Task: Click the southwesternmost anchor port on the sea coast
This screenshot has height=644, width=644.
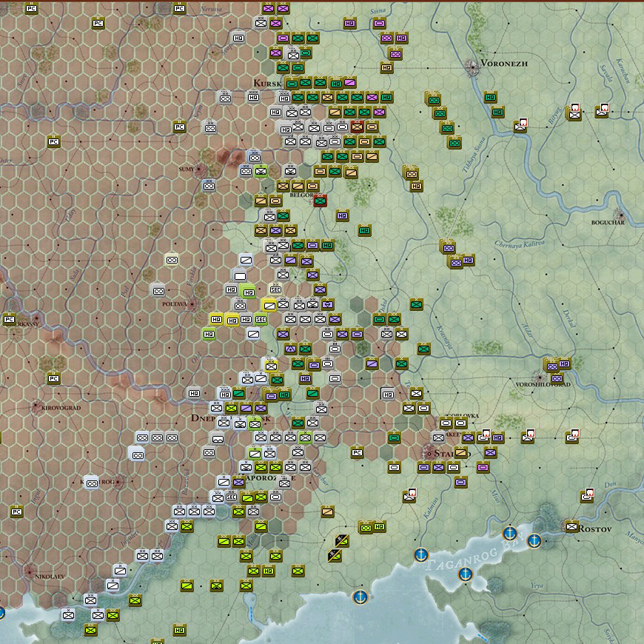Action: click(x=360, y=597)
